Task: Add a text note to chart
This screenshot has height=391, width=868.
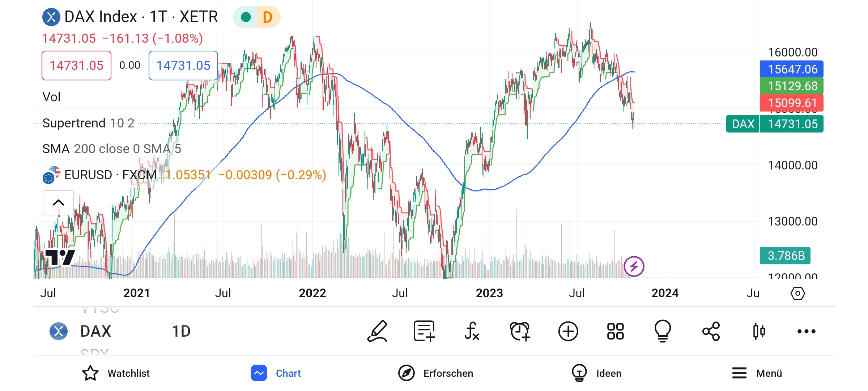Action: 424,331
